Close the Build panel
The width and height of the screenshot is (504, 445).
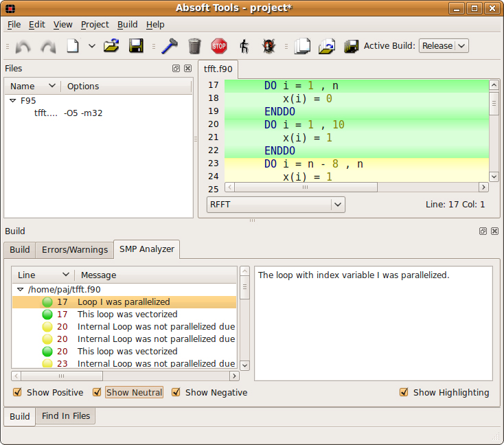[494, 231]
